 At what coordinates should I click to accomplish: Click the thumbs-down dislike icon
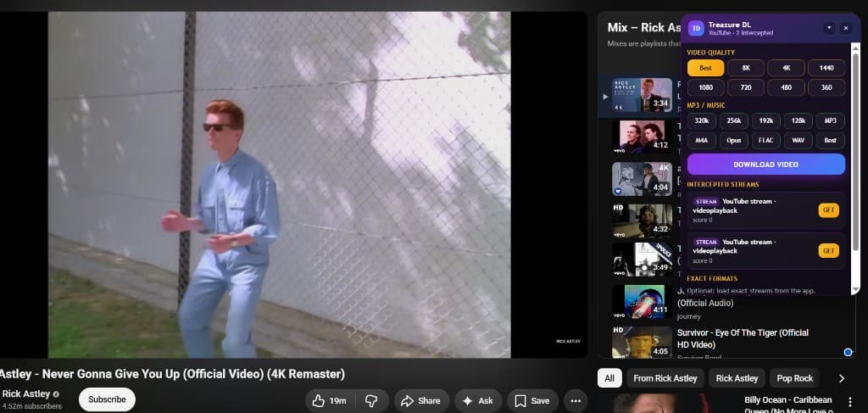(371, 401)
